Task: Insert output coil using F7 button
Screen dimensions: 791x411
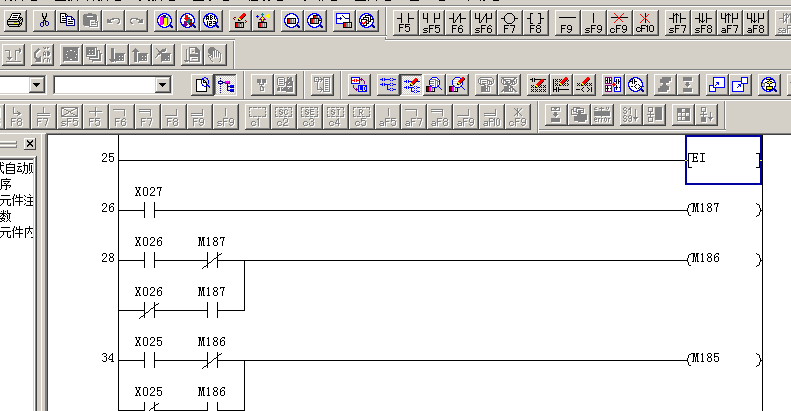Action: coord(509,21)
